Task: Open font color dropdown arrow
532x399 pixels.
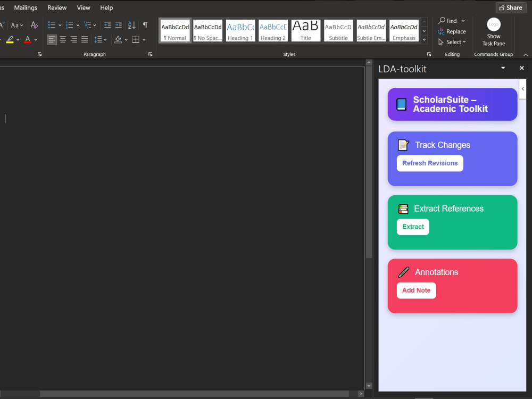Action: tap(36, 40)
